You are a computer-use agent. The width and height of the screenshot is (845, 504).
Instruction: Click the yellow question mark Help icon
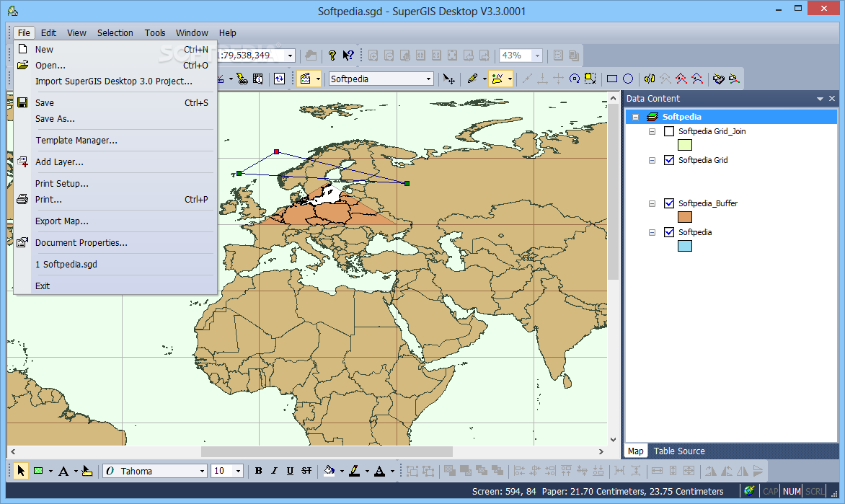point(332,56)
